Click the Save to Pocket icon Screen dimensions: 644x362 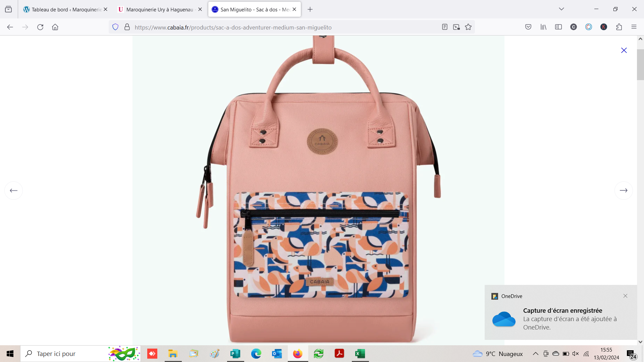point(528,27)
